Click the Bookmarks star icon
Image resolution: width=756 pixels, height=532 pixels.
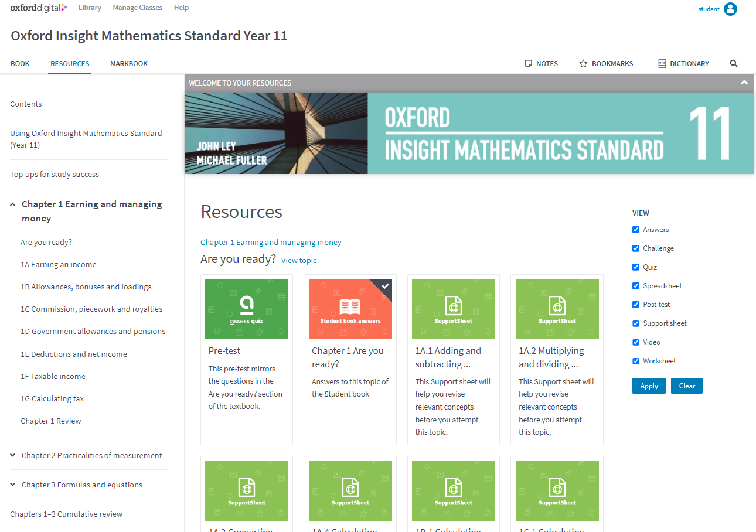(583, 63)
